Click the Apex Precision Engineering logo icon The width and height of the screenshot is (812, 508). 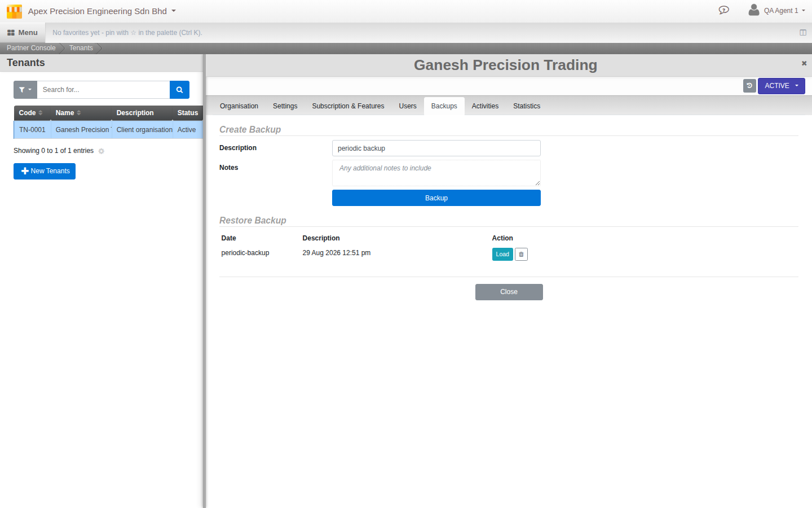click(14, 11)
